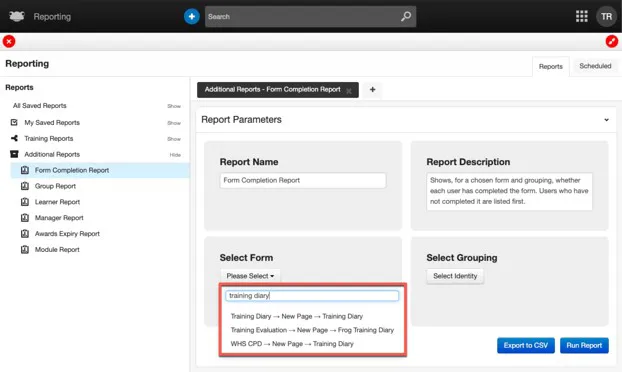Choose Training Diary → New Page → Training Diary
This screenshot has width=622, height=372.
(297, 316)
